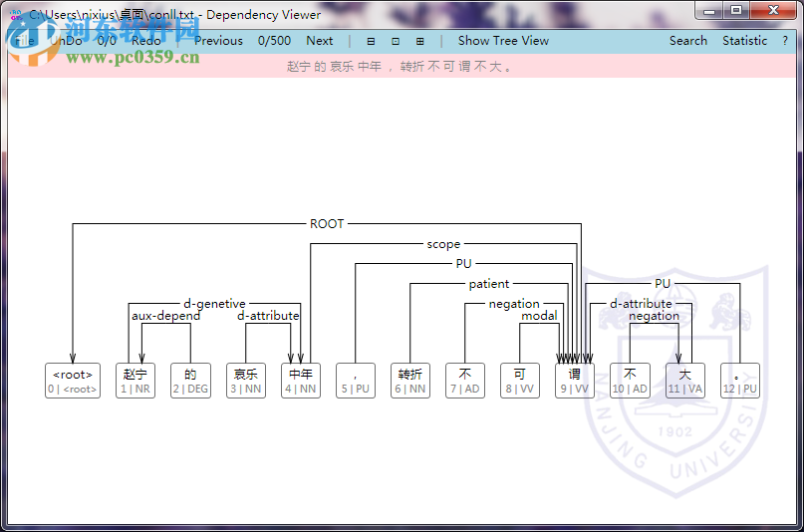Click Redo in the toolbar
804x532 pixels.
pyautogui.click(x=146, y=41)
